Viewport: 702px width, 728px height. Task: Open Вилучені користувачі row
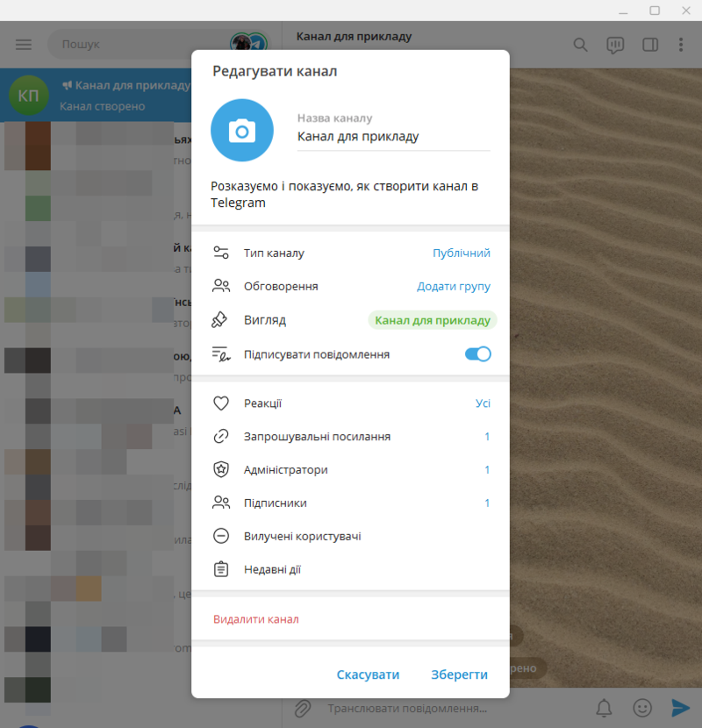coord(350,536)
